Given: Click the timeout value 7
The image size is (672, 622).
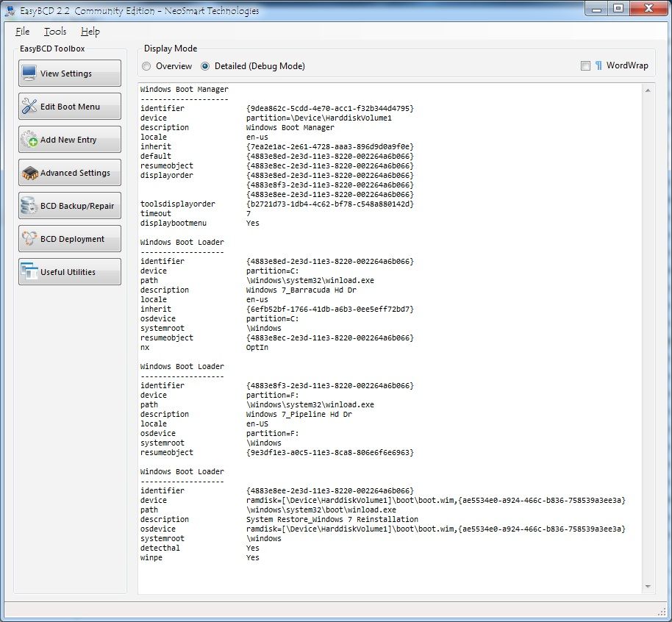Looking at the screenshot, I should click(x=249, y=213).
